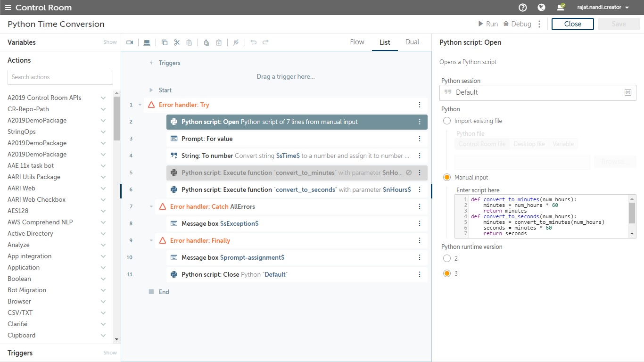The height and width of the screenshot is (362, 644).
Task: Click the undo arrow icon
Action: click(254, 42)
